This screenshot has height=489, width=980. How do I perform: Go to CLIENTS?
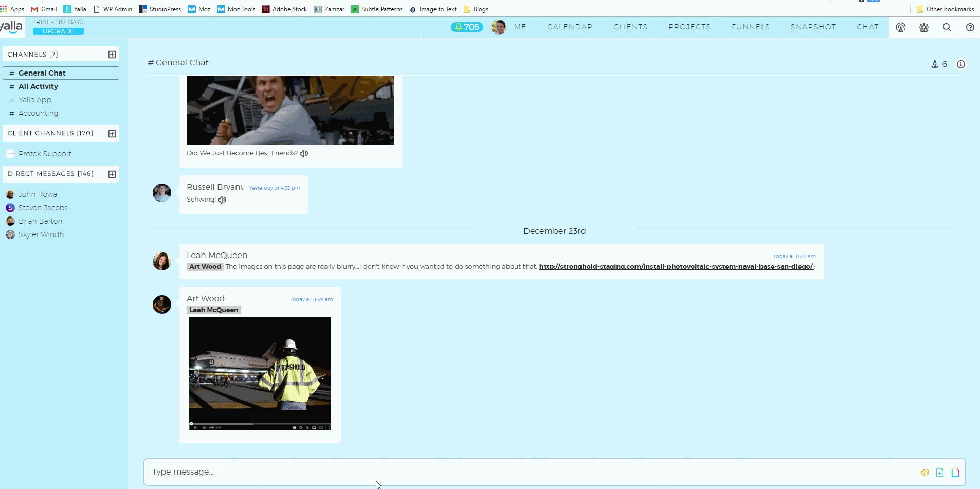tap(630, 27)
